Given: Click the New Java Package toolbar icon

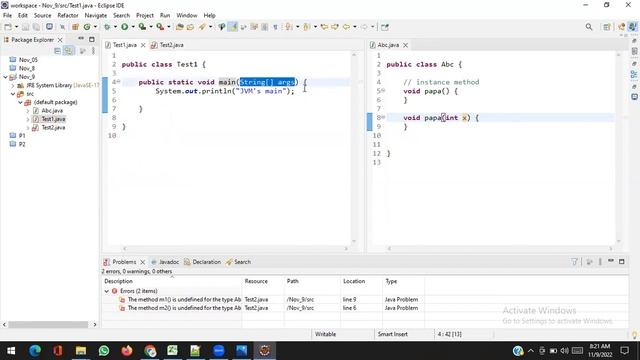Looking at the screenshot, I should point(75,27).
